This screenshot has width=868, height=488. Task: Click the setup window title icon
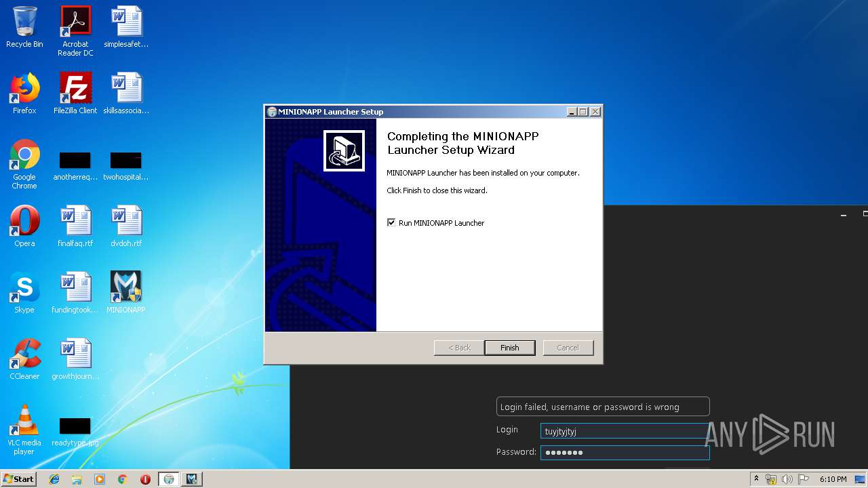pyautogui.click(x=272, y=112)
